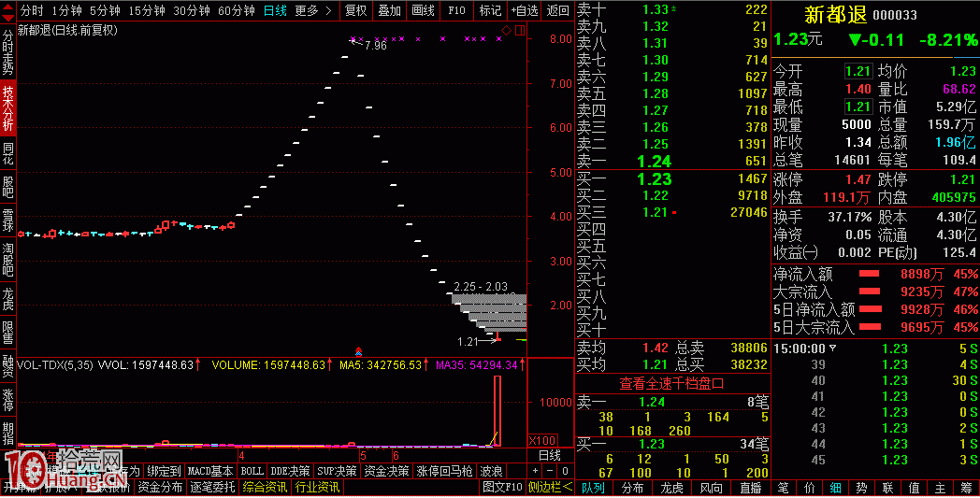This screenshot has height=498, width=980.
Task: Open the 复权 adjustment options
Action: pos(355,10)
